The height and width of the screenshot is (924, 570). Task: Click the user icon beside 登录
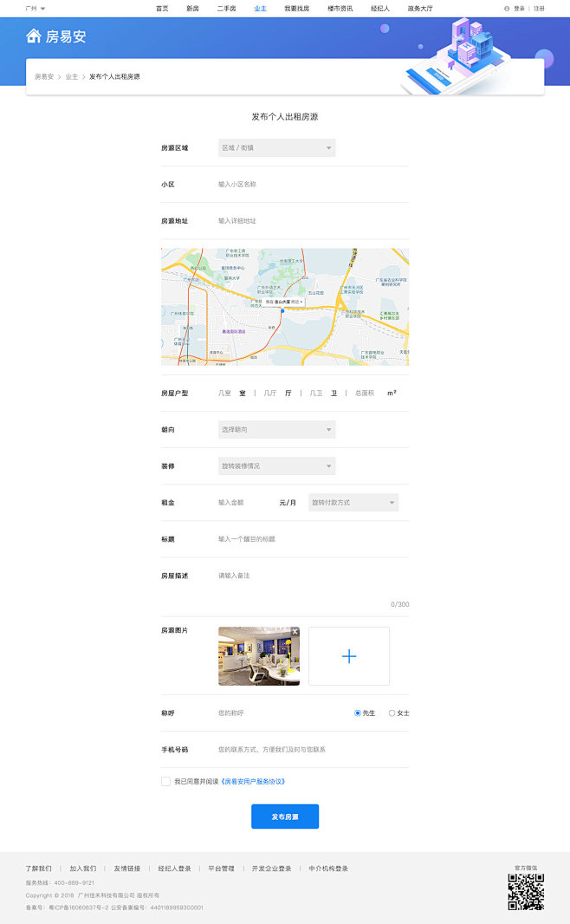click(507, 8)
